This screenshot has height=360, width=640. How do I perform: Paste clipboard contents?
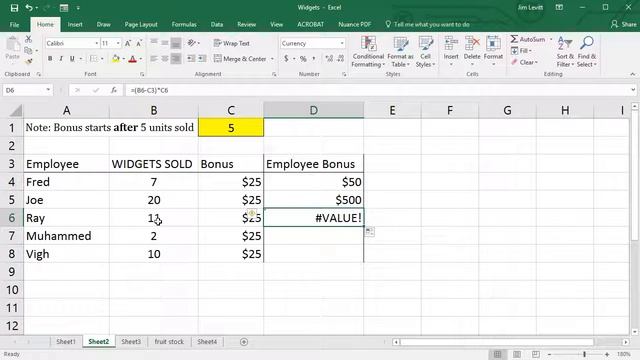(x=13, y=48)
